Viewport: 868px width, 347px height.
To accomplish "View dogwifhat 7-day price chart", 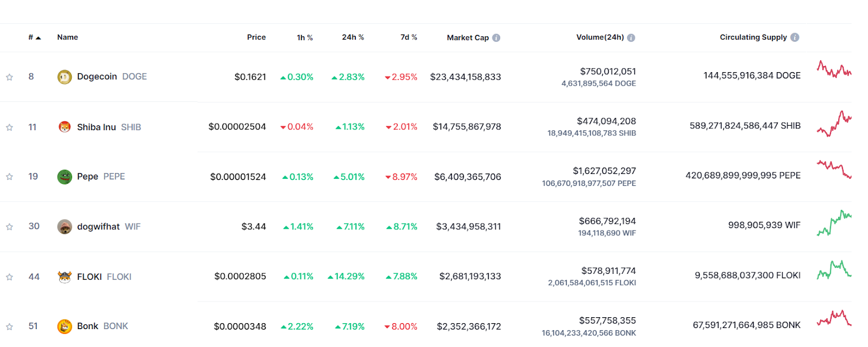I will click(x=834, y=223).
